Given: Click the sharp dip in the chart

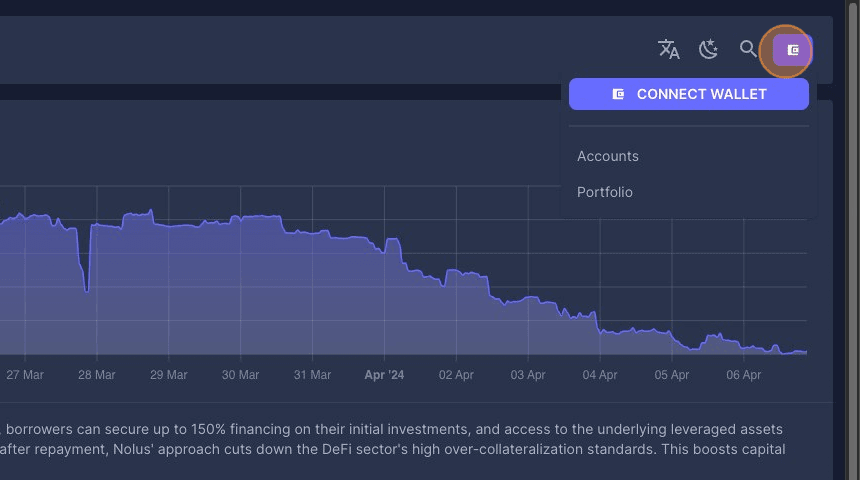Looking at the screenshot, I should (87, 289).
